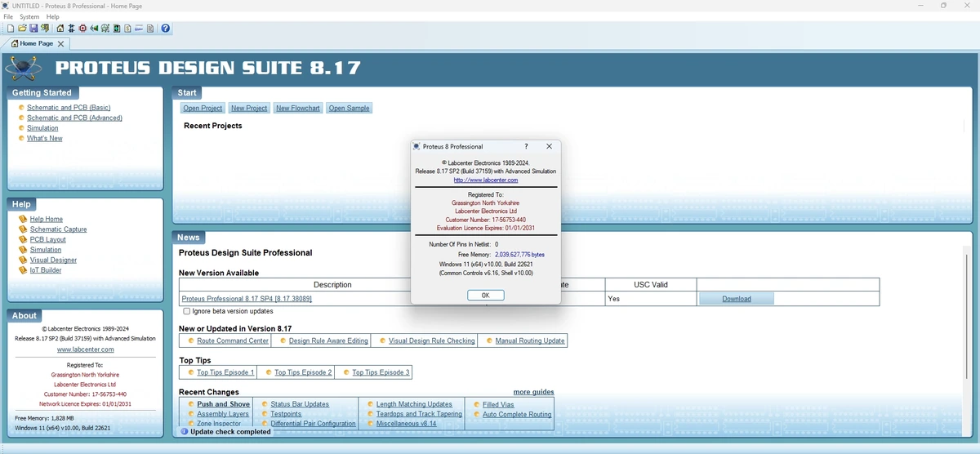Click the question mark in the dialog title bar
980x454 pixels.
pos(526,146)
